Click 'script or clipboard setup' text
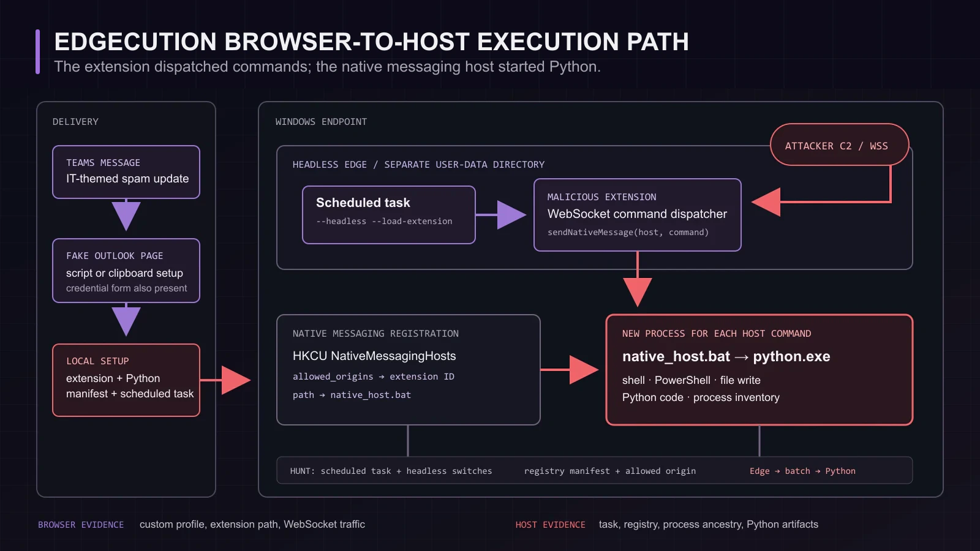Screen dimensions: 980x551 point(124,273)
